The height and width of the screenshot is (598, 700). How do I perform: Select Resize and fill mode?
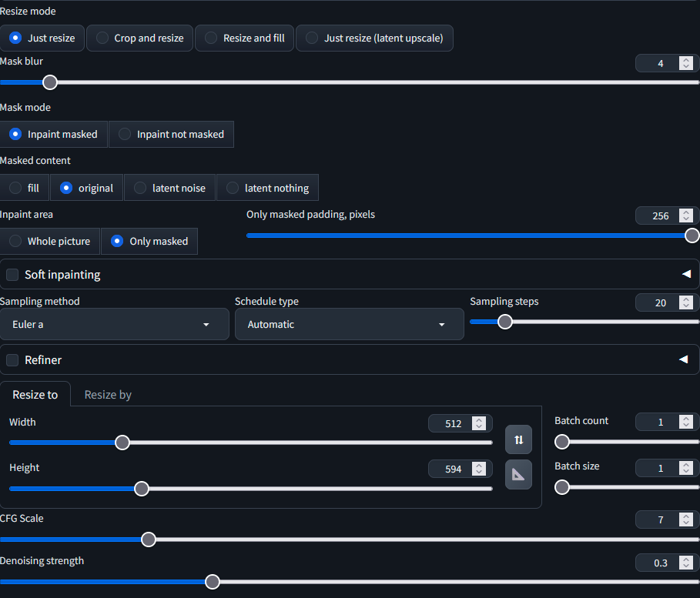point(245,38)
